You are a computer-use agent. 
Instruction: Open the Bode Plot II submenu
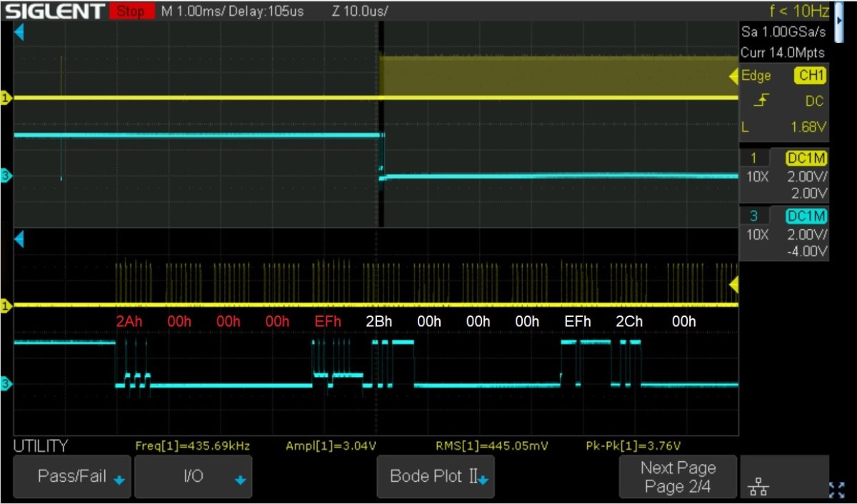[435, 476]
